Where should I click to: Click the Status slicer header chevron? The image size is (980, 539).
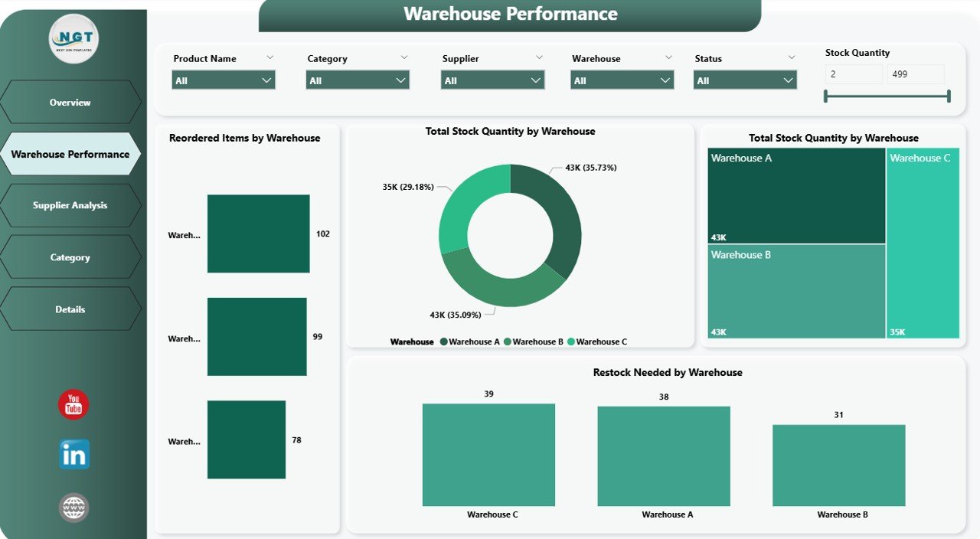tap(792, 57)
